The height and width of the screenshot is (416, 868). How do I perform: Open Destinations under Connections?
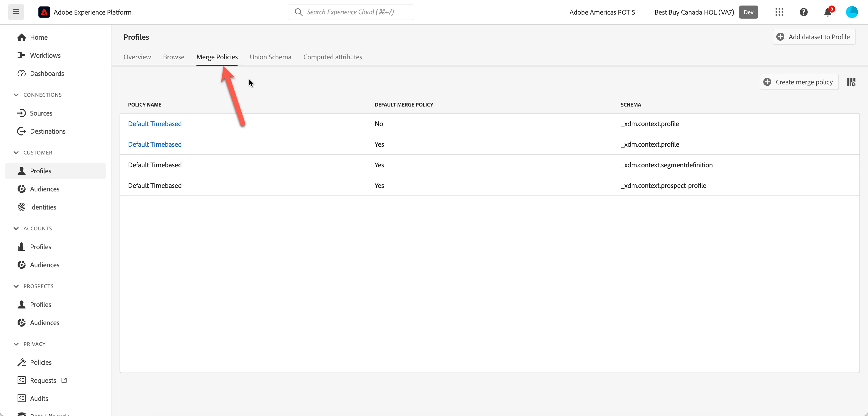[x=41, y=131]
